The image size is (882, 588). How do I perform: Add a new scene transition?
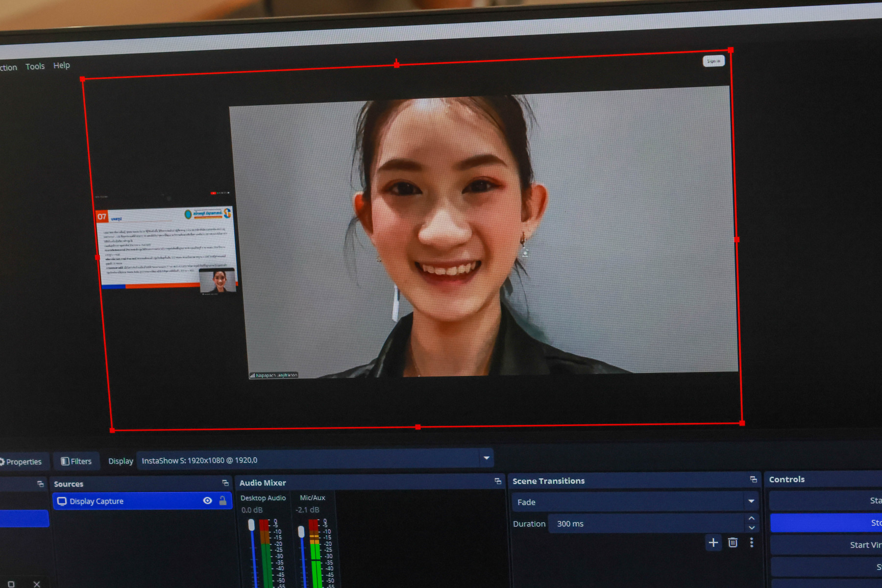click(x=713, y=542)
